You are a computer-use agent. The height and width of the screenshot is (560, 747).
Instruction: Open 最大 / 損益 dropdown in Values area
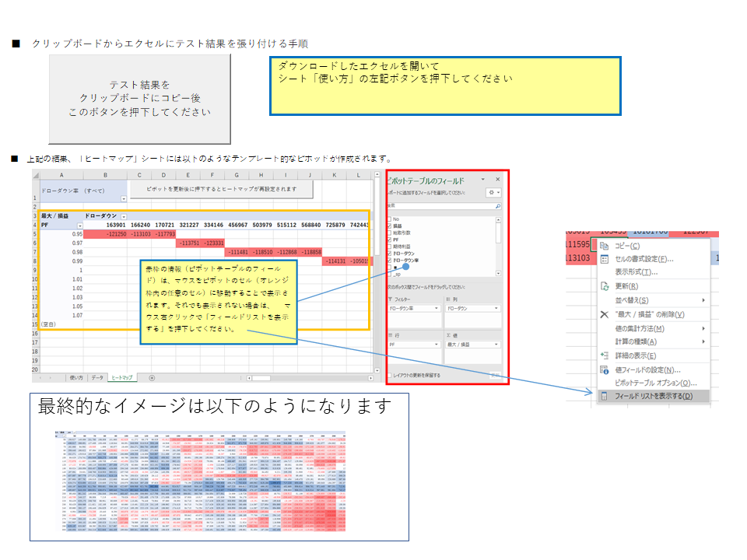[496, 345]
